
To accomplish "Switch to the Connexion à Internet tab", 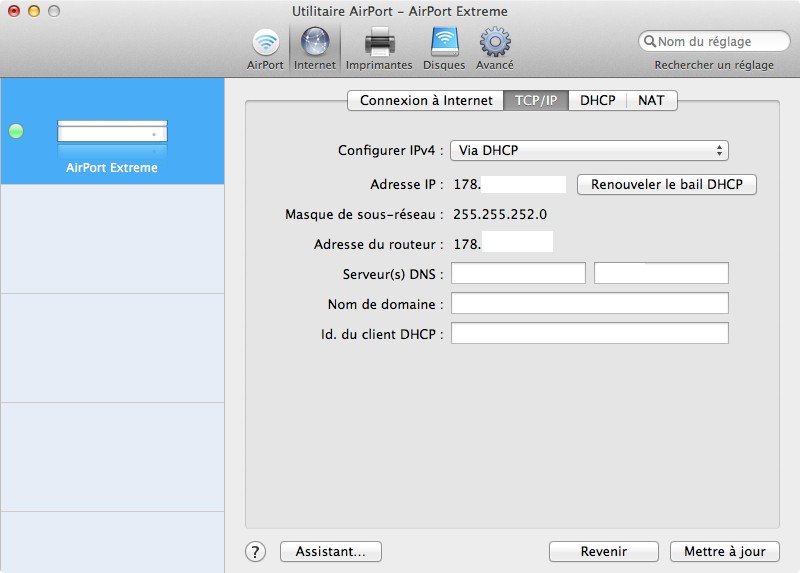I will [x=426, y=101].
